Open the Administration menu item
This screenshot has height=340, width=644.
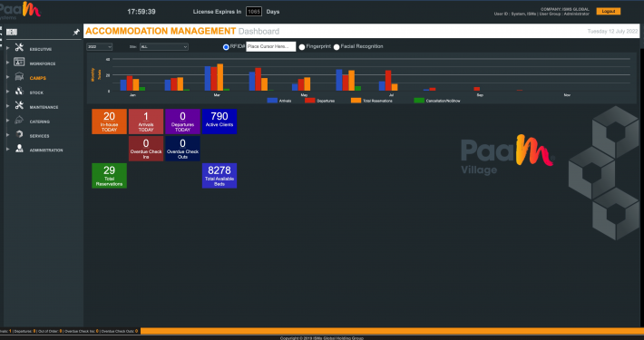click(46, 151)
